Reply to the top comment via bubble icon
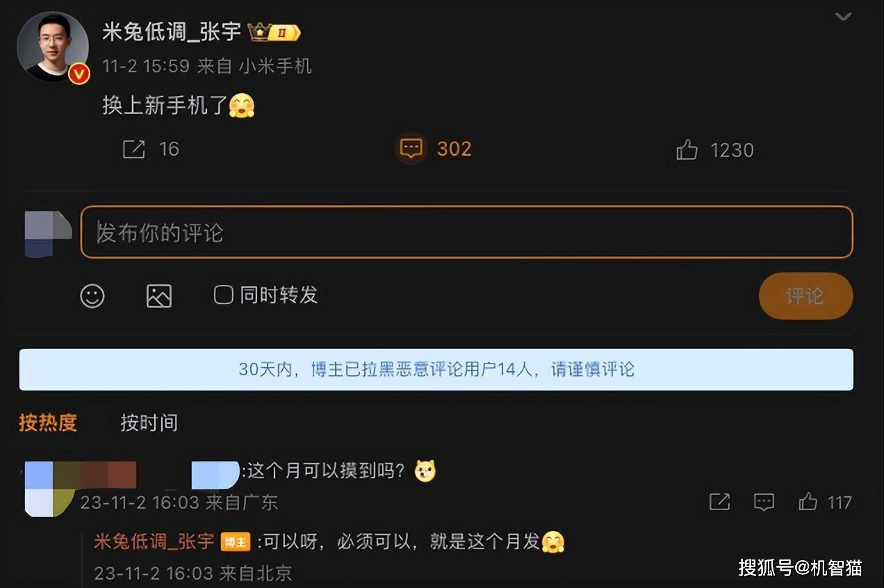 pos(764,502)
